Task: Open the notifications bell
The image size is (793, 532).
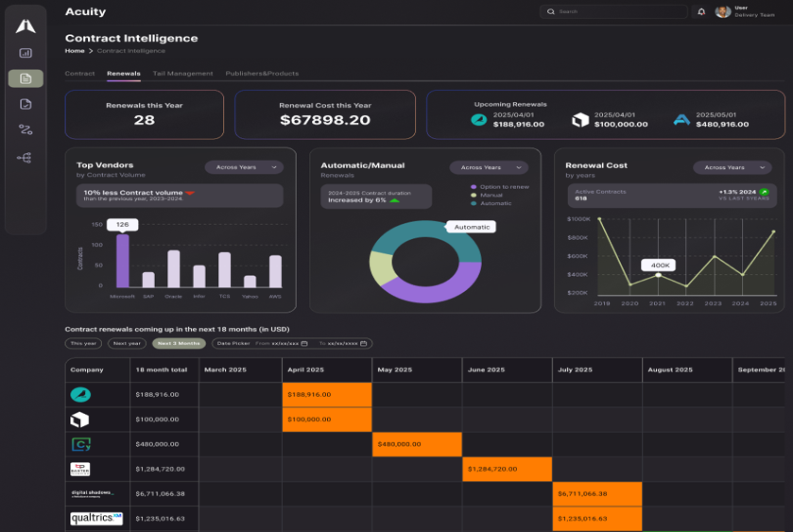Action: [x=701, y=11]
